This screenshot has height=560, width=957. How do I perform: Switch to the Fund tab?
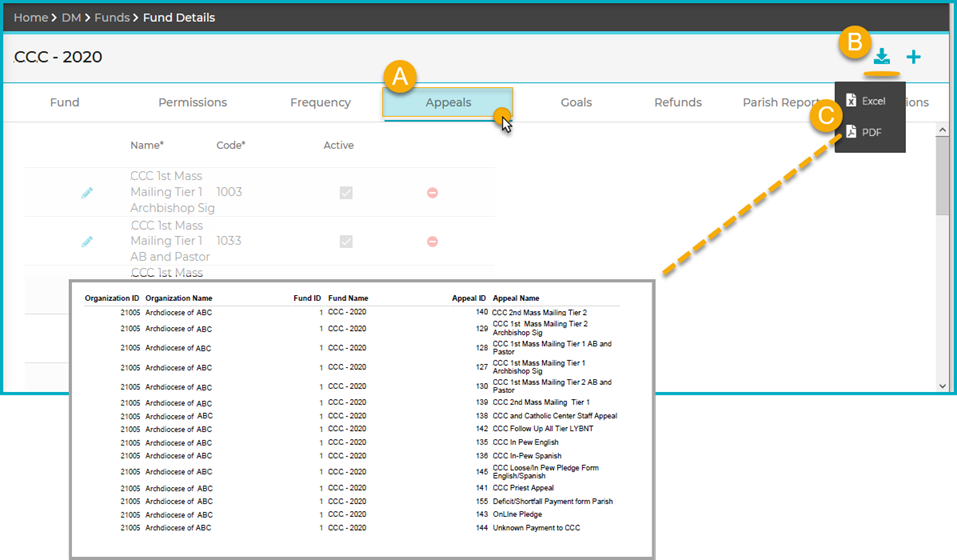point(65,102)
